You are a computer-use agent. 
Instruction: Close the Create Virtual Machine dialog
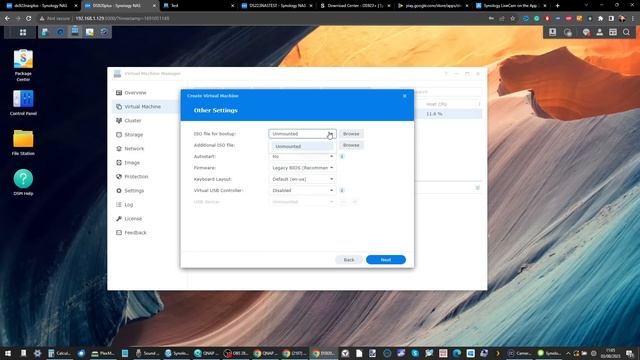(404, 96)
